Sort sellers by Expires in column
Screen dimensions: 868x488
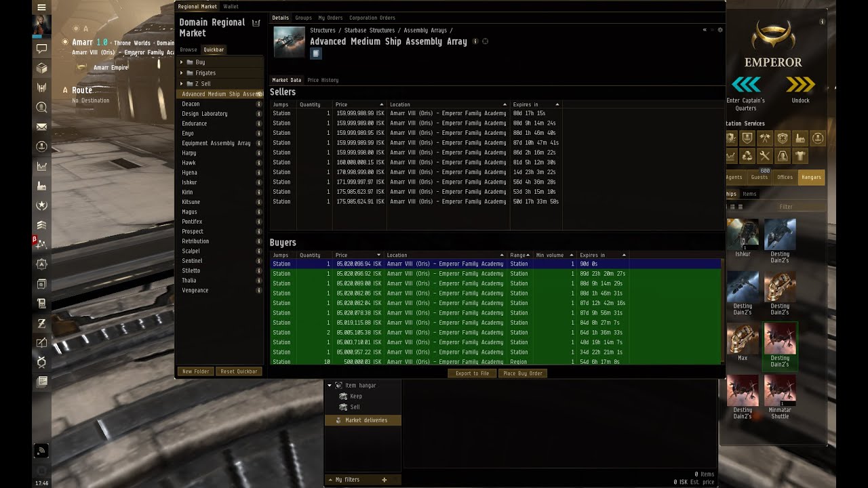(536, 104)
